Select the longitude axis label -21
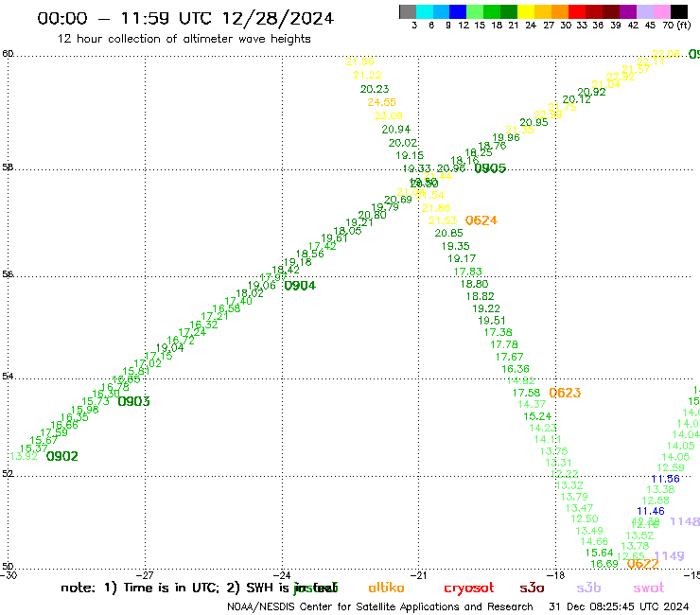The image size is (700, 615). point(419,575)
